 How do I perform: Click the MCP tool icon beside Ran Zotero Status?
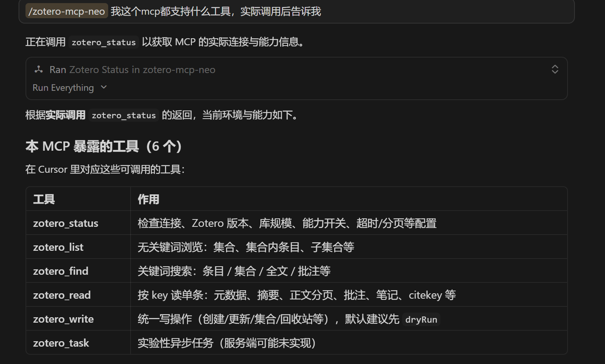(x=39, y=70)
